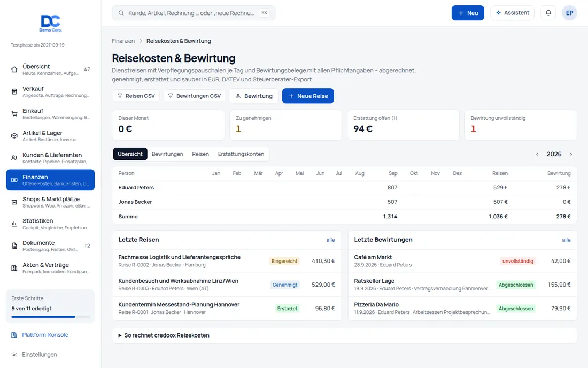Click the Finanzen breadcrumb link
Viewport: 588px width, 368px height.
point(123,41)
